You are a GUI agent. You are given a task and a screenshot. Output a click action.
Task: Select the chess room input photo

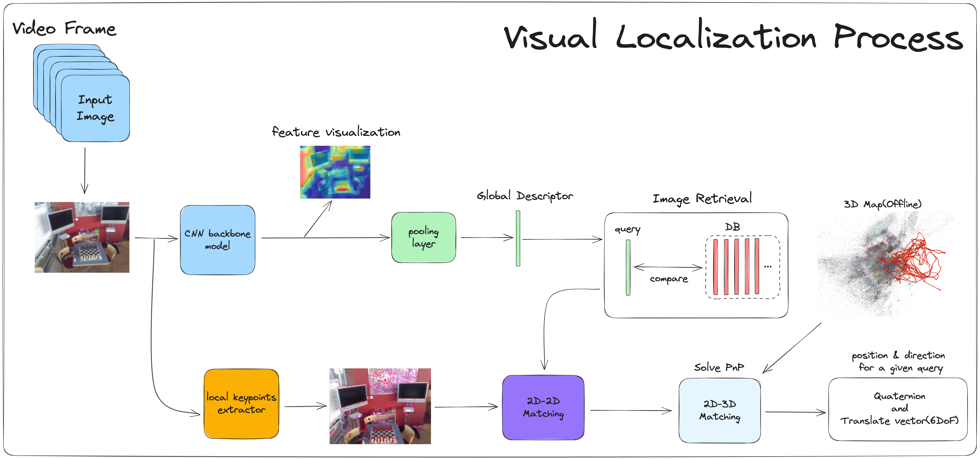click(x=82, y=237)
